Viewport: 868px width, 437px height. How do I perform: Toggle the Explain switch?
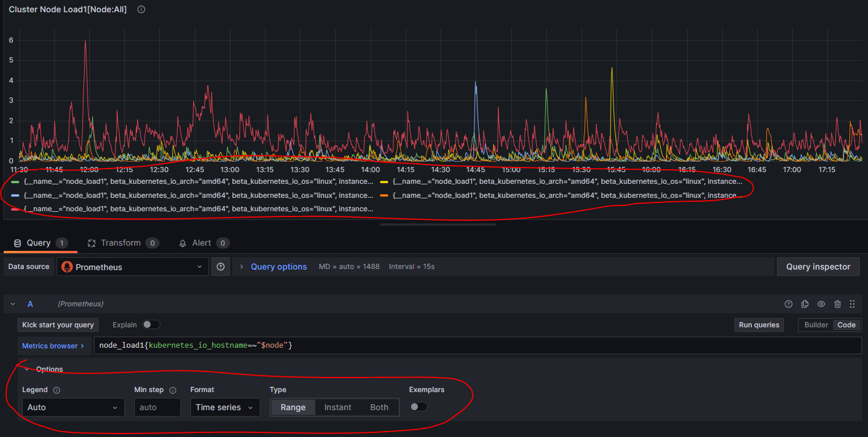pyautogui.click(x=151, y=325)
